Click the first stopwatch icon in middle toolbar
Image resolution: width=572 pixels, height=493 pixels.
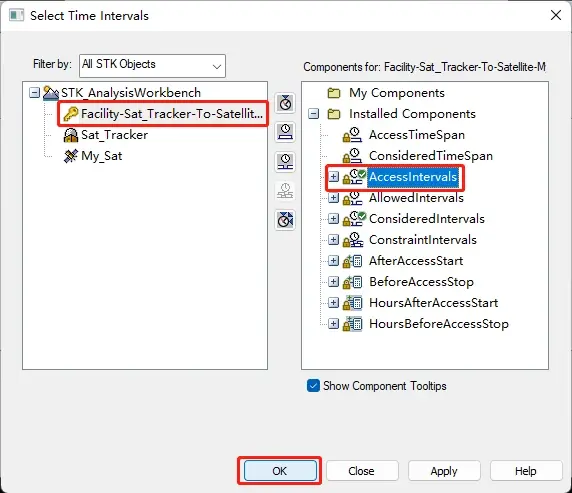pos(285,103)
